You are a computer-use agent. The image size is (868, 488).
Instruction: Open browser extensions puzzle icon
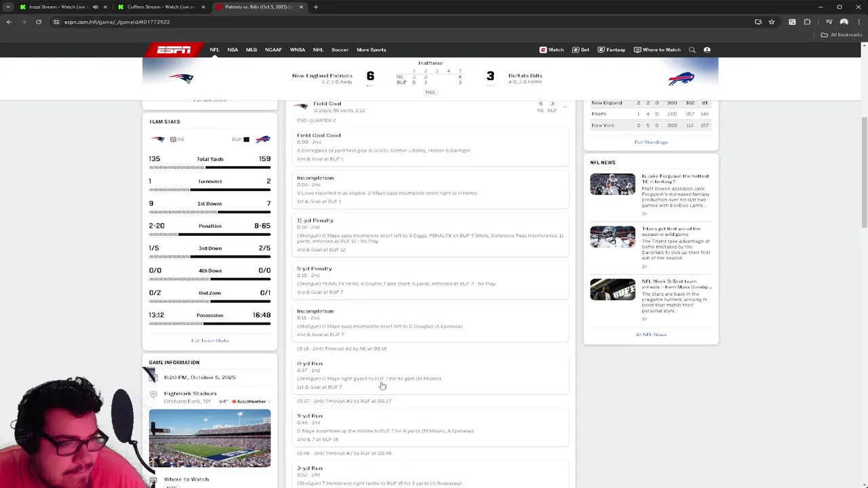coord(807,22)
